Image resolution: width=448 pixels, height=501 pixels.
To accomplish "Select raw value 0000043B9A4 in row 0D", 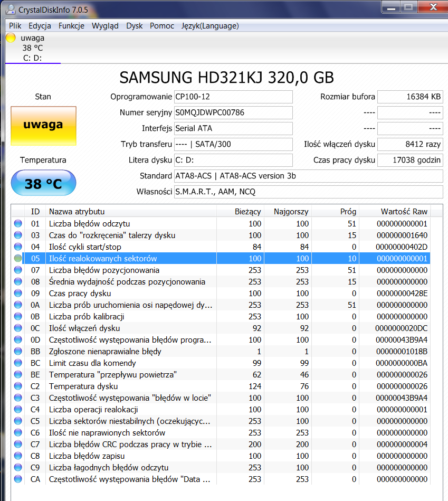I will pos(402,339).
